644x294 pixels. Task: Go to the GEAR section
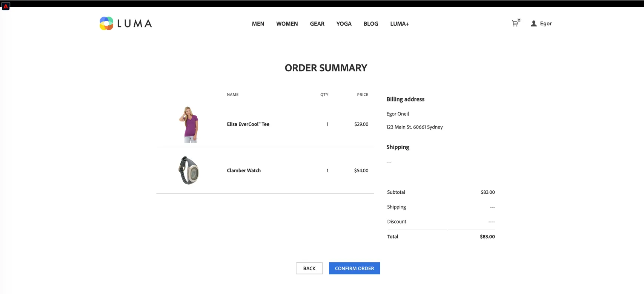[x=317, y=24]
